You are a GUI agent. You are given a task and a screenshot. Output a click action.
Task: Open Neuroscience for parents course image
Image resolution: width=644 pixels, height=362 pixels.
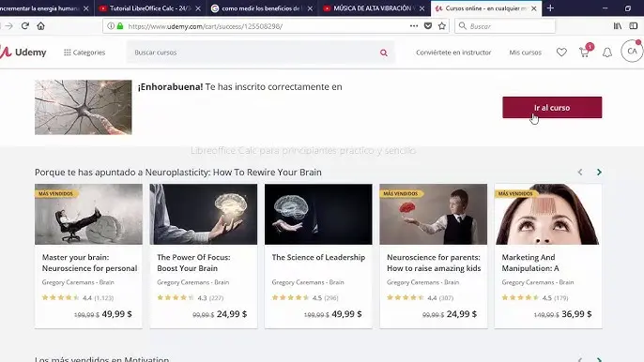[434, 214]
